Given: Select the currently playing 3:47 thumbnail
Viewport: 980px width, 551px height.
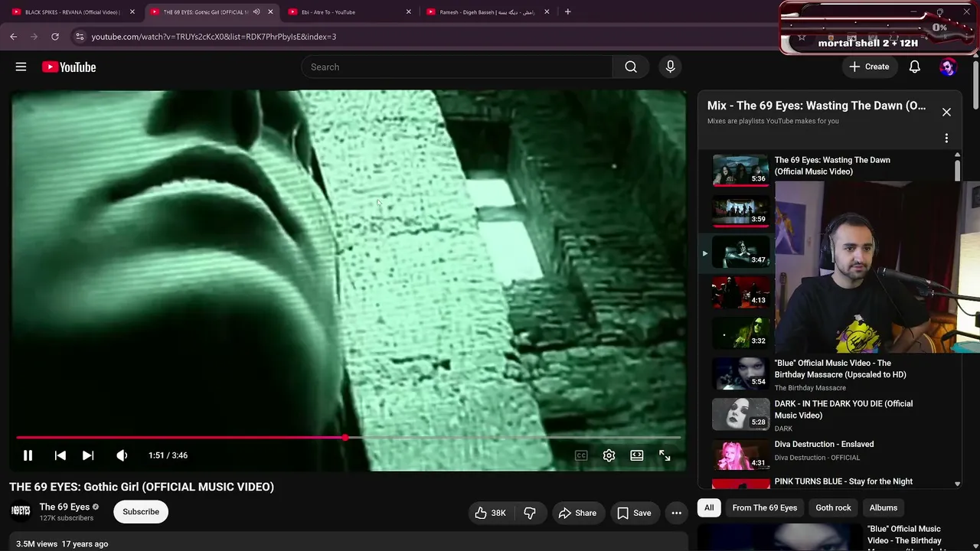Looking at the screenshot, I should coord(741,252).
